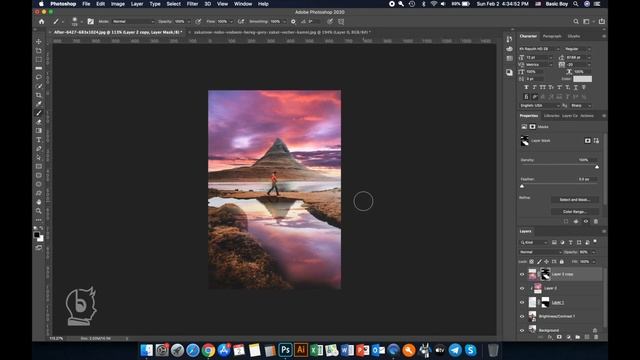Toggle airbrush buildup in options bar
The width and height of the screenshot is (640, 360).
tap(241, 21)
